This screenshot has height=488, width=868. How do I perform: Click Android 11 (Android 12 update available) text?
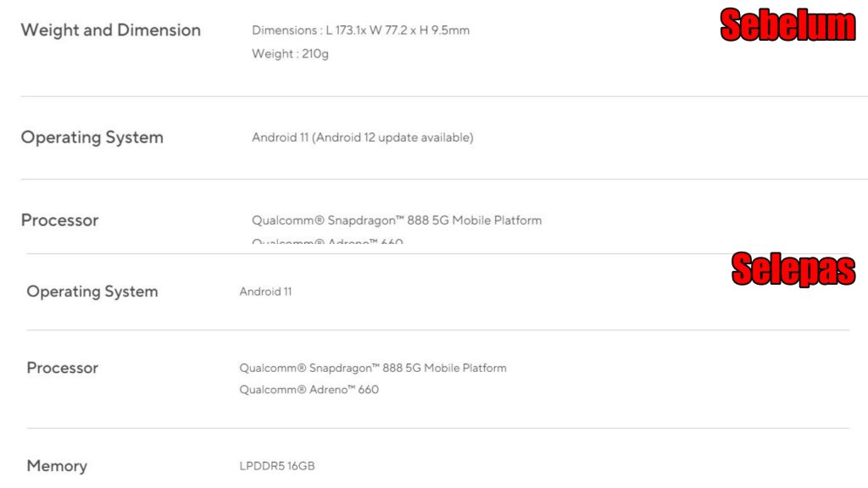click(x=363, y=137)
